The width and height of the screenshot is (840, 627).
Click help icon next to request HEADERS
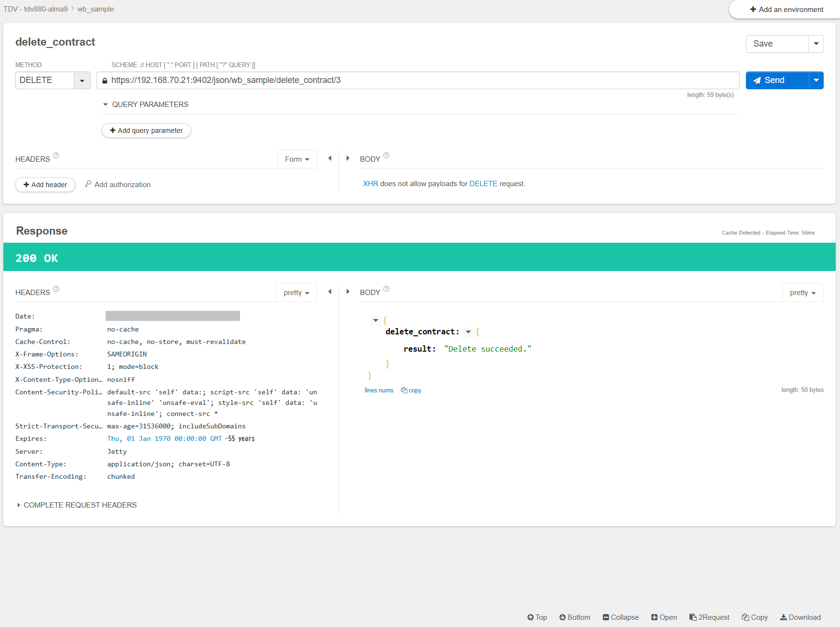(x=56, y=155)
